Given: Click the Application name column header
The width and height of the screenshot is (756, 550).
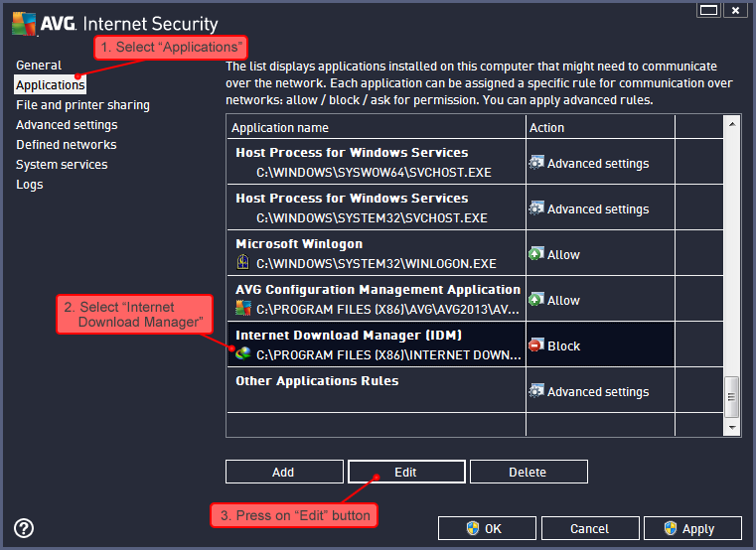Looking at the screenshot, I should pyautogui.click(x=377, y=127).
